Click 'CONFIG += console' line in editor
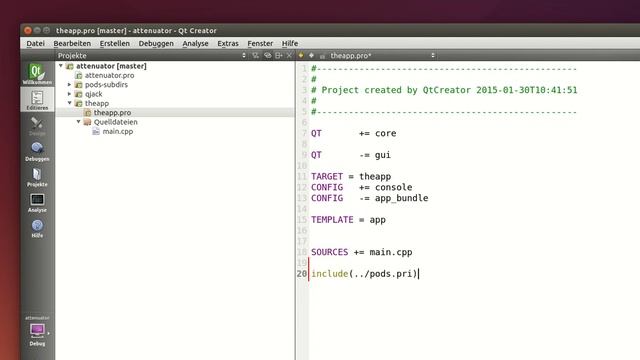This screenshot has height=360, width=640. click(x=362, y=187)
